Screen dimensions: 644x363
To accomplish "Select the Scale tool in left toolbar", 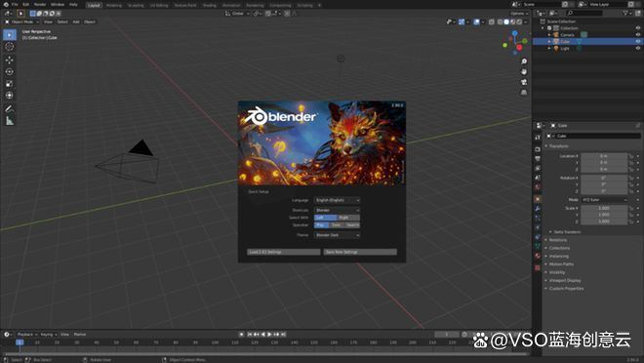I will [x=9, y=84].
